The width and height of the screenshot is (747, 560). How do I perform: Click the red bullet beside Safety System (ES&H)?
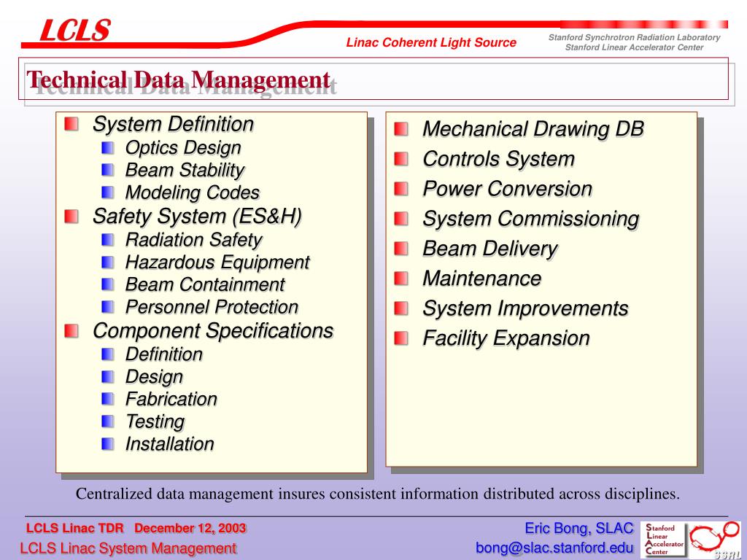(x=71, y=216)
